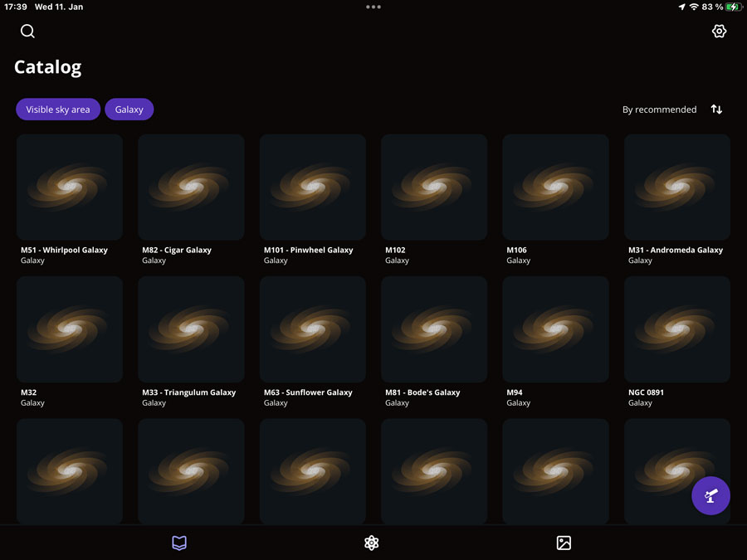Open the M32 galaxy thumbnail
The width and height of the screenshot is (747, 560).
point(70,329)
